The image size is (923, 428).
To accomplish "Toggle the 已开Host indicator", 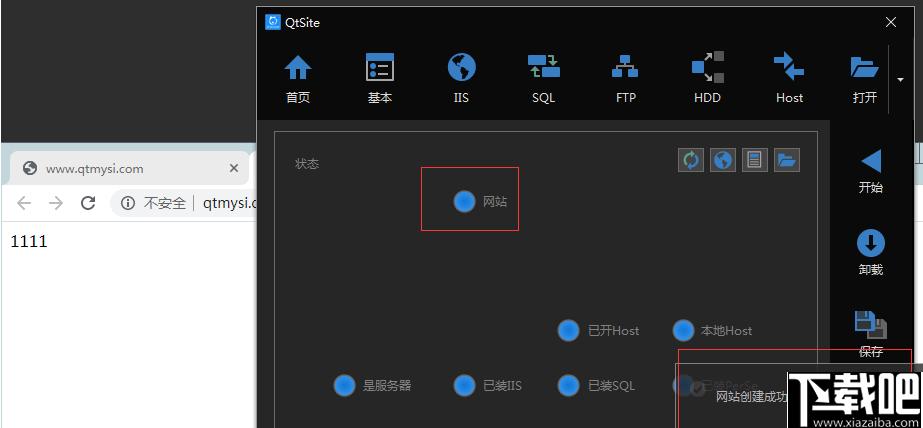I will pos(569,331).
